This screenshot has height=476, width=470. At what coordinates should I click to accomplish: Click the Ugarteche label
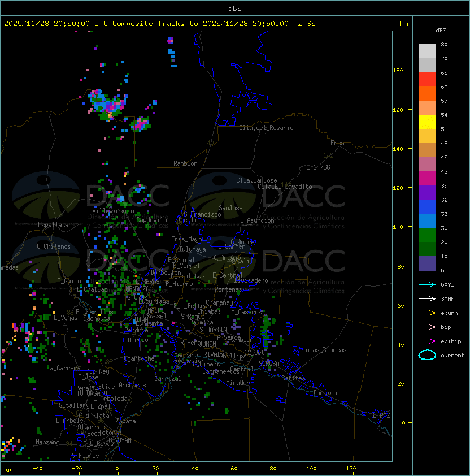pyautogui.click(x=140, y=358)
